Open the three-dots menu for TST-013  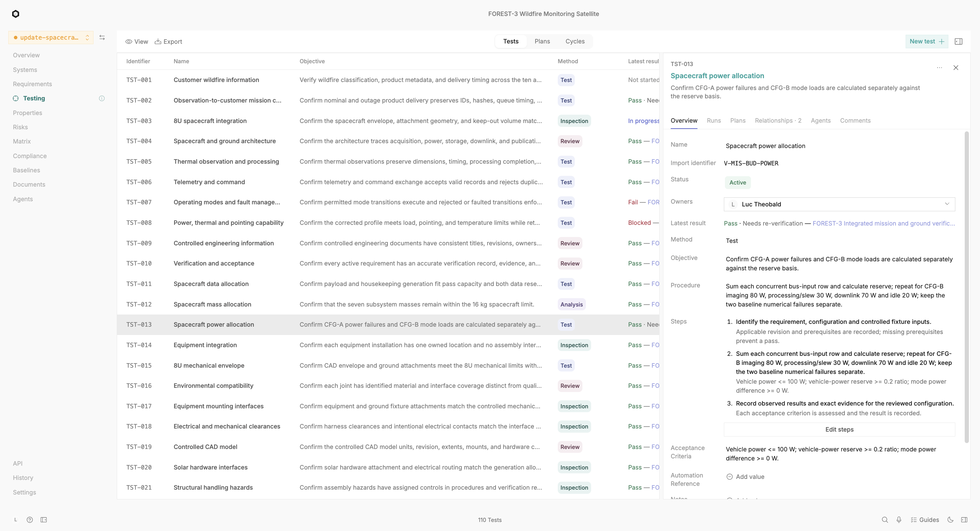(939, 68)
